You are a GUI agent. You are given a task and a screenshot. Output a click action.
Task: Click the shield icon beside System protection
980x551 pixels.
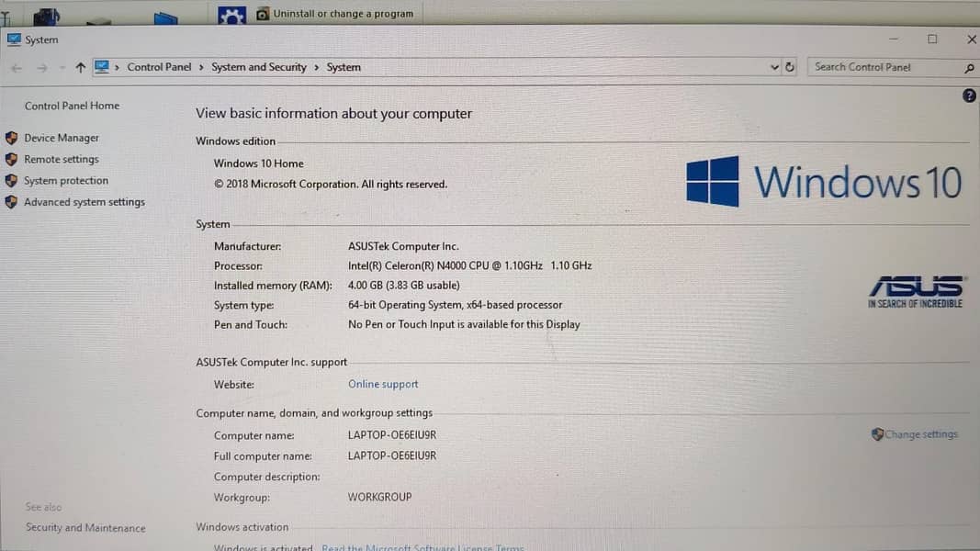(11, 181)
